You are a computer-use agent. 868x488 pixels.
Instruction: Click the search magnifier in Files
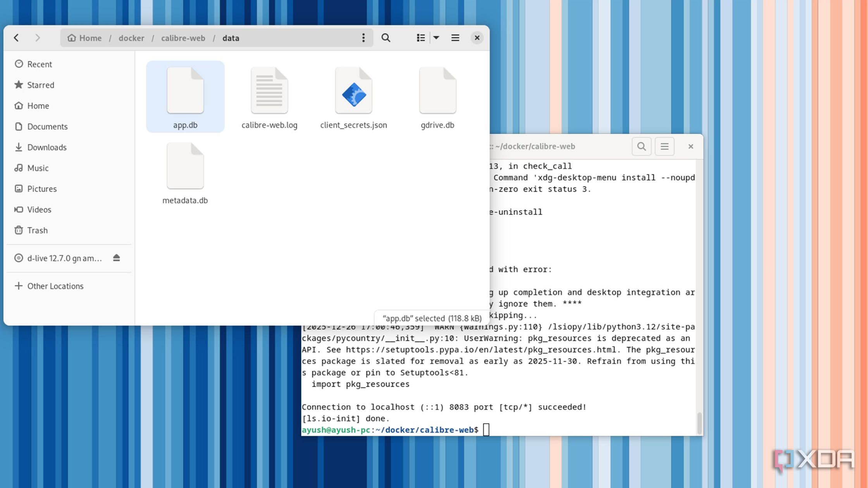[x=386, y=38]
